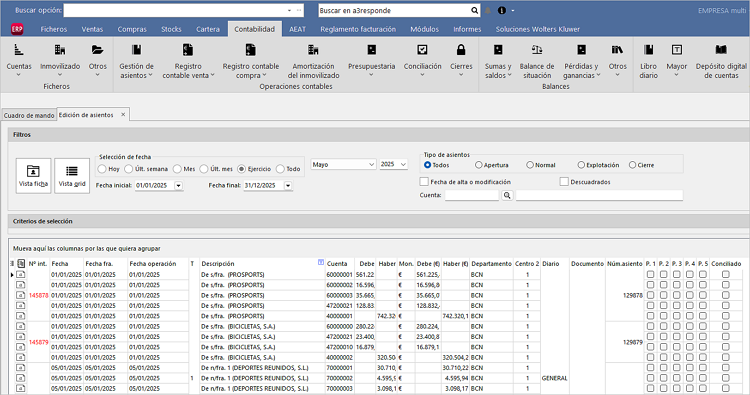Click the Cuenta input field

472,195
